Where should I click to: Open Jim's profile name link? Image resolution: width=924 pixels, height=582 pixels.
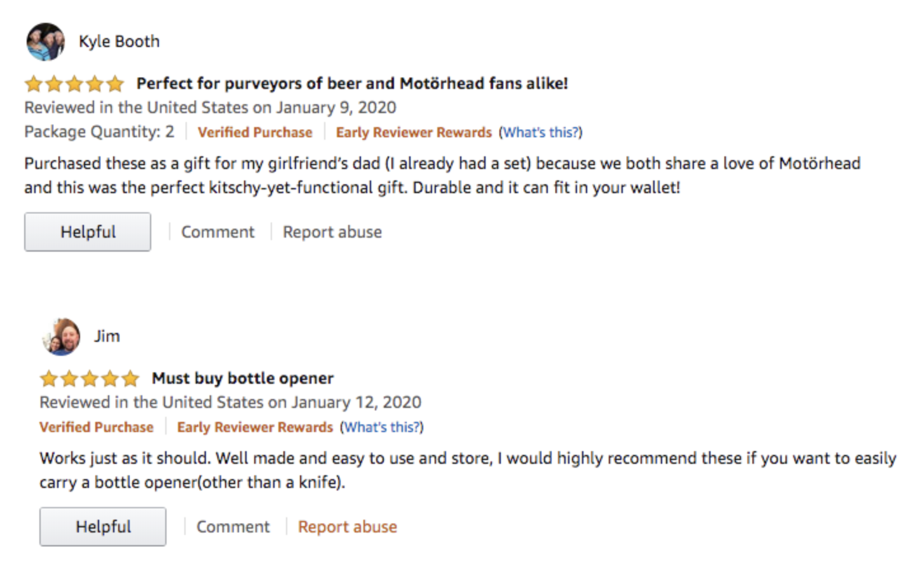107,336
